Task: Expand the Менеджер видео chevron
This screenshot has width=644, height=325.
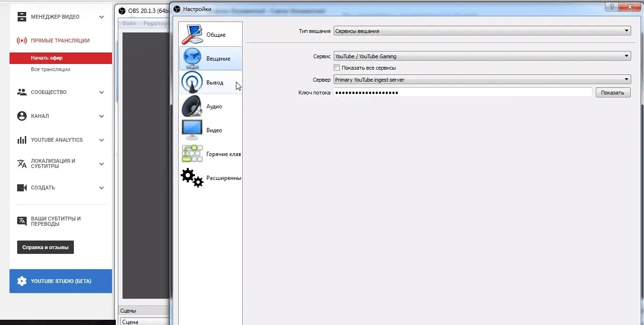Action: 102,17
